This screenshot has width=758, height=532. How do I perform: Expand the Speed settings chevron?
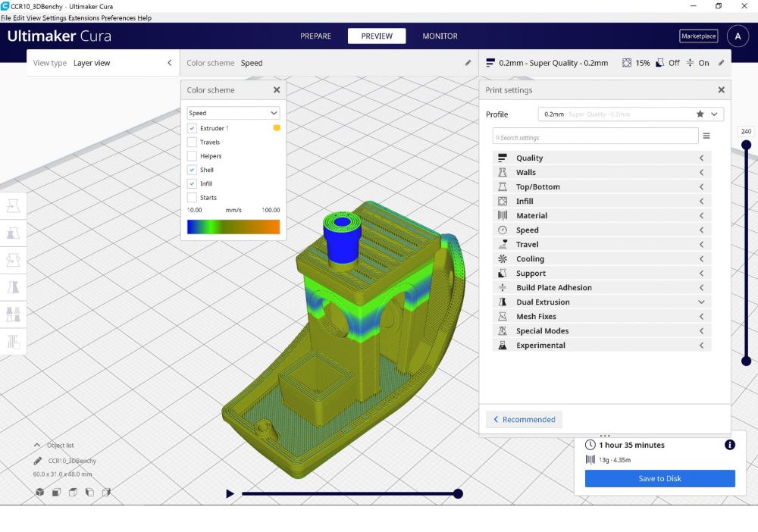click(701, 230)
